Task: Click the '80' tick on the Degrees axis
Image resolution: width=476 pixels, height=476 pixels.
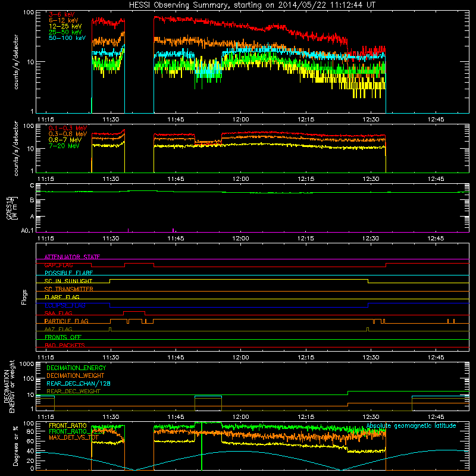Action: (x=30, y=431)
